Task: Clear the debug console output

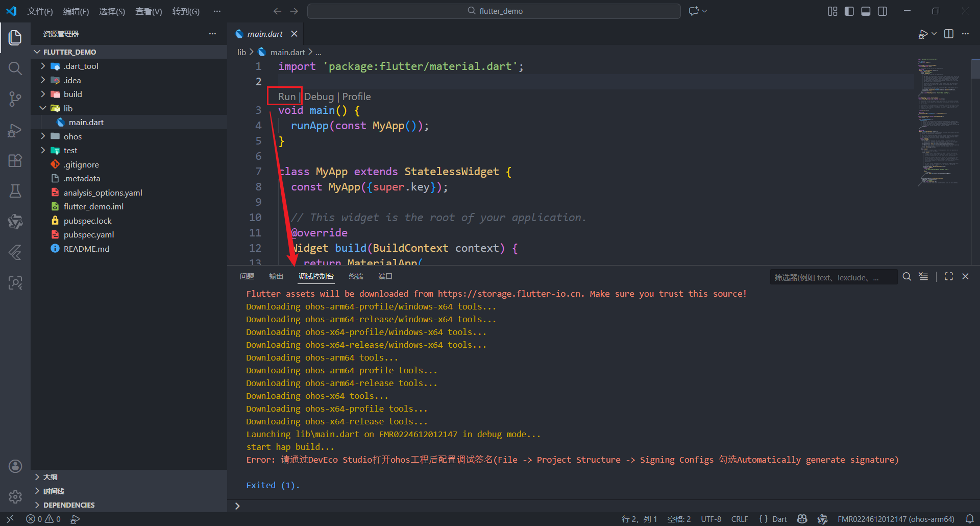Action: [923, 276]
